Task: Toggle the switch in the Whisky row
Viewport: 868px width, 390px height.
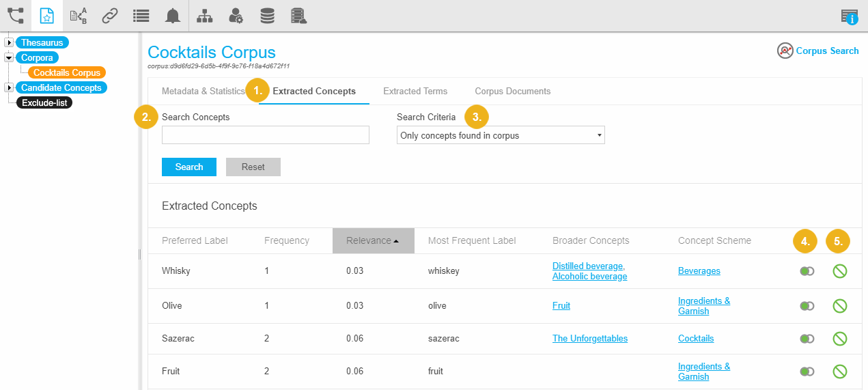Action: click(807, 271)
